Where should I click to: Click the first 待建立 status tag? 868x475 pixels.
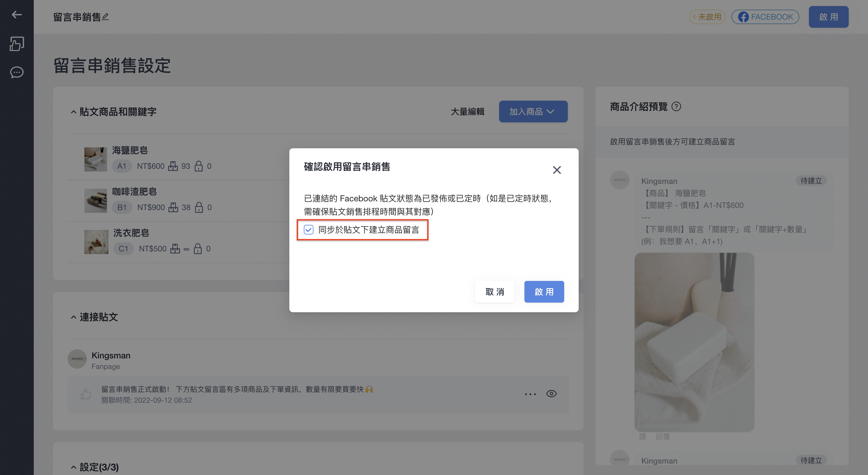pos(811,181)
